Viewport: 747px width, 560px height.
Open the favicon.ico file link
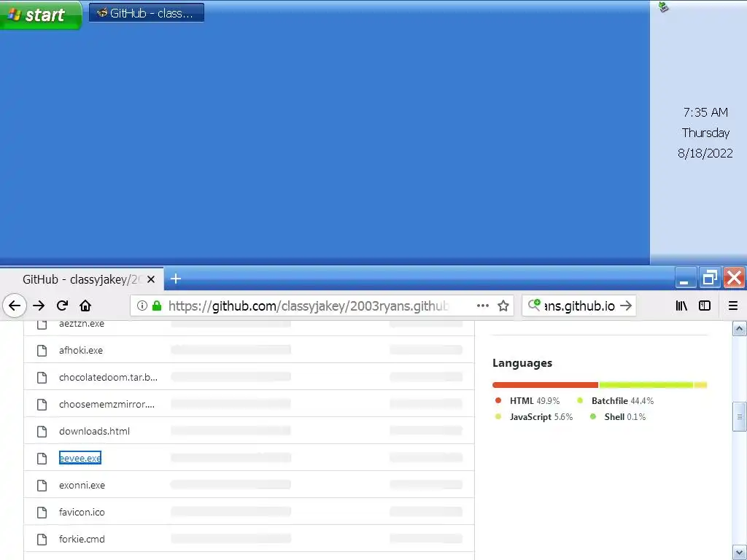[x=82, y=513]
